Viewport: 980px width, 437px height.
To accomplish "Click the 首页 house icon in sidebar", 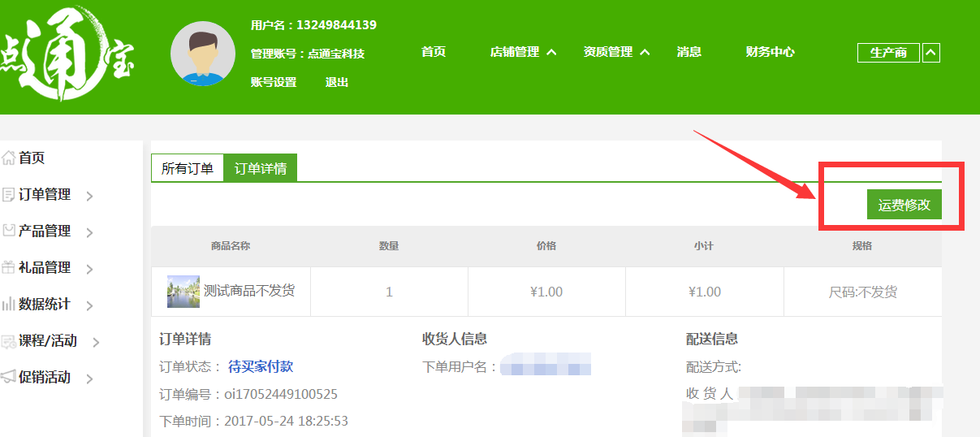I will click(x=9, y=158).
